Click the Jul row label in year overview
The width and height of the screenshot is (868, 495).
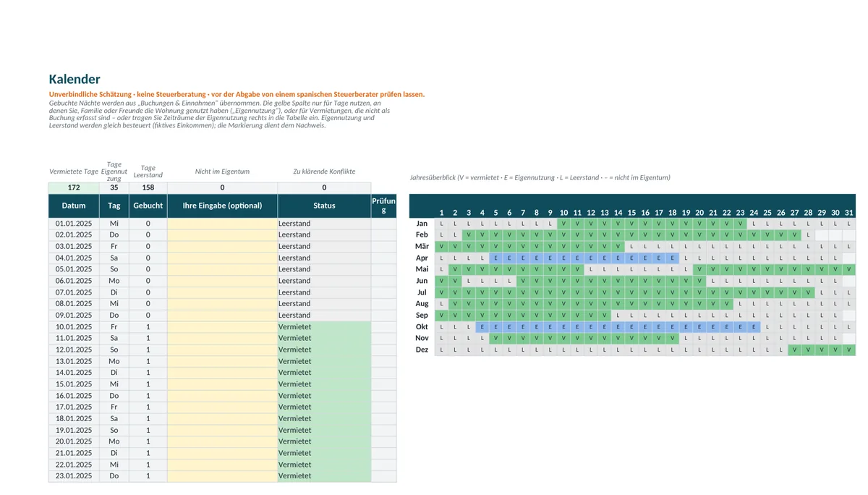click(422, 292)
